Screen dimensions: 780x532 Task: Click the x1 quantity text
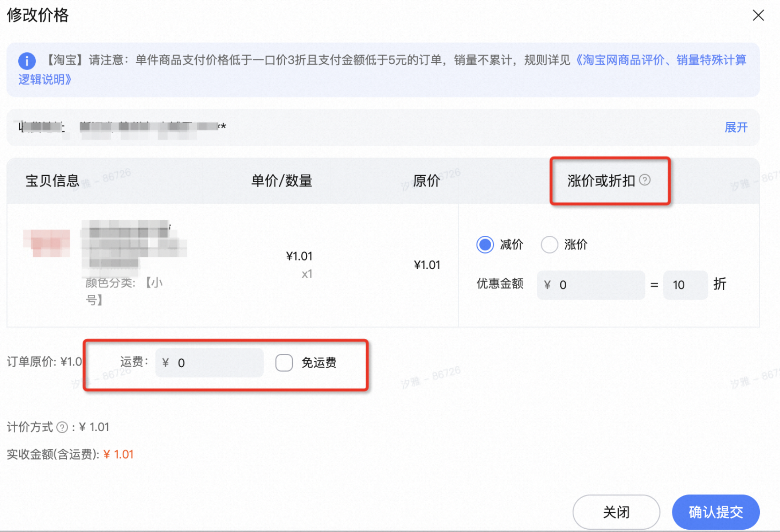coord(307,274)
